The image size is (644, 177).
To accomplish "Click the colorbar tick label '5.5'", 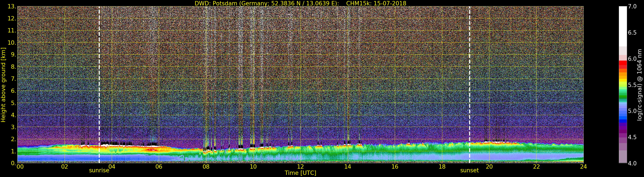I will (x=632, y=85).
